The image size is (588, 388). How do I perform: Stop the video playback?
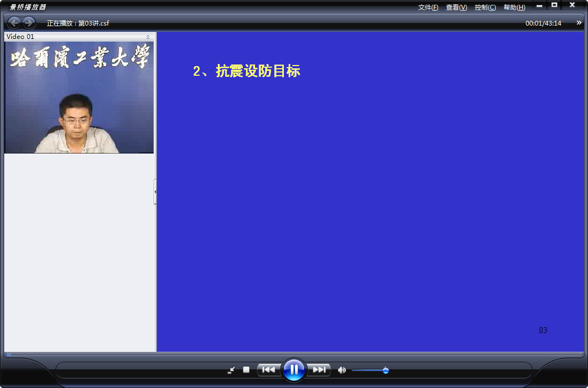tap(247, 370)
